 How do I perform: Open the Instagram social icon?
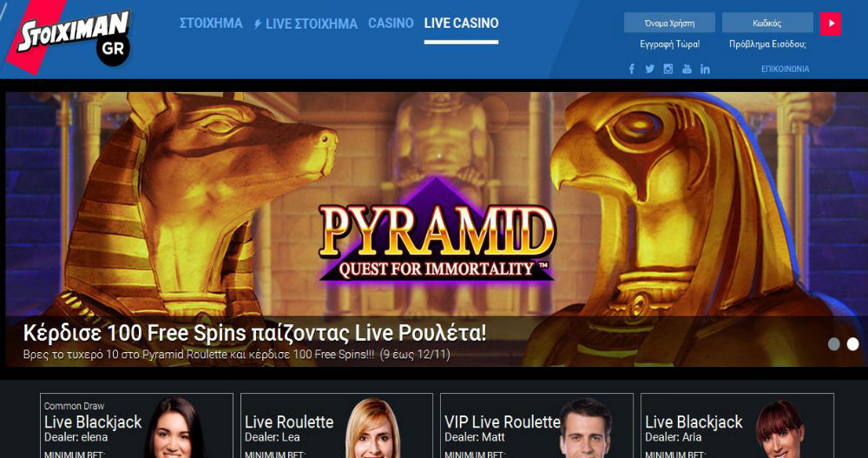click(x=668, y=69)
